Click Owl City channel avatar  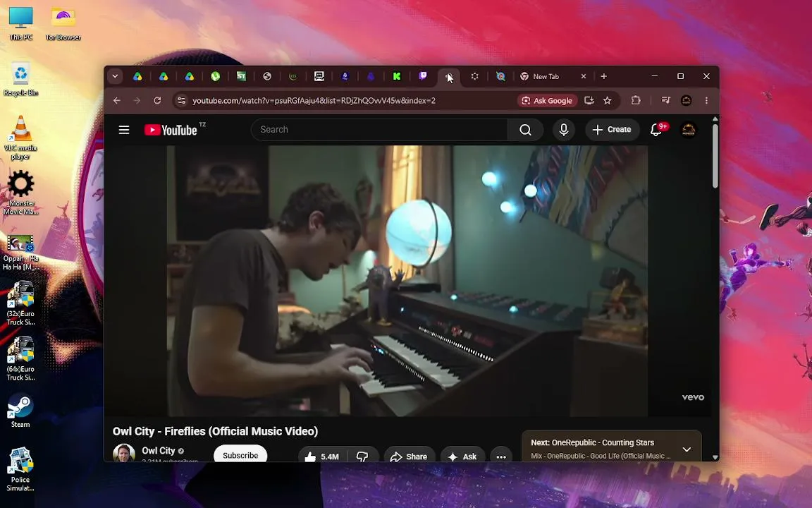coord(124,452)
